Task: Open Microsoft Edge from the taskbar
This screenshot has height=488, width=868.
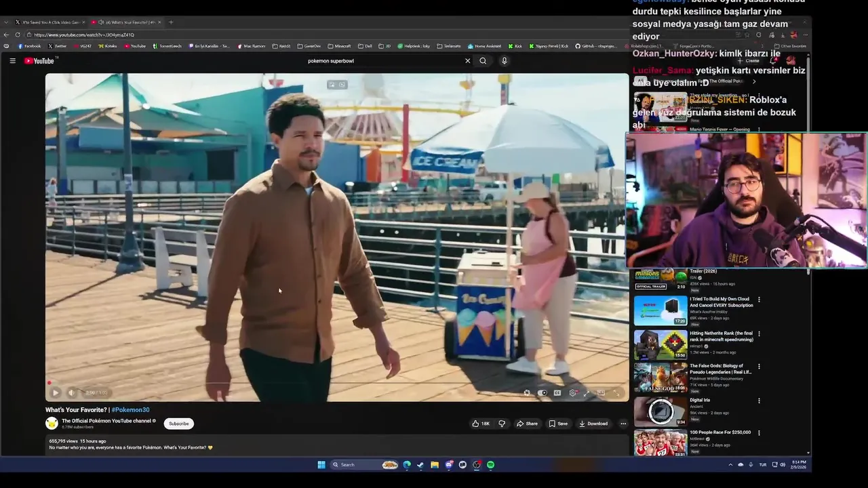Action: point(407,465)
